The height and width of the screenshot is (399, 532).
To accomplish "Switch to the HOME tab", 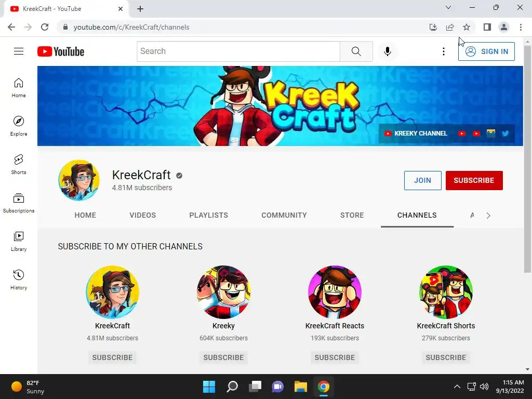I will point(85,215).
